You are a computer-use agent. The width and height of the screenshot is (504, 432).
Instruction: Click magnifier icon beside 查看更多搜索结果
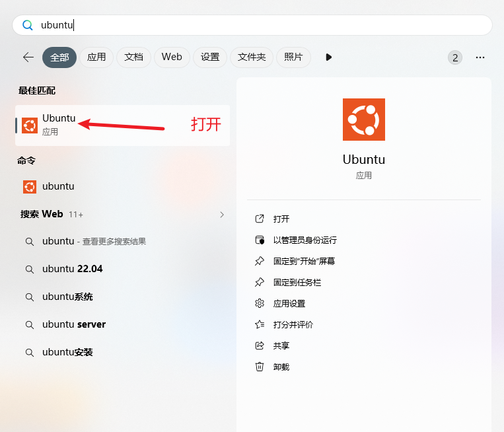[30, 242]
